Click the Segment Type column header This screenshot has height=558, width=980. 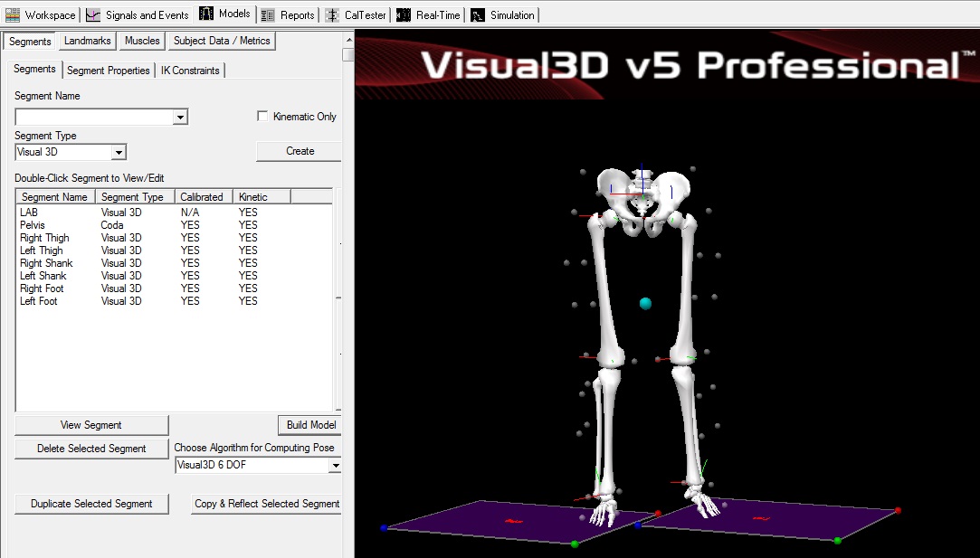(x=134, y=197)
